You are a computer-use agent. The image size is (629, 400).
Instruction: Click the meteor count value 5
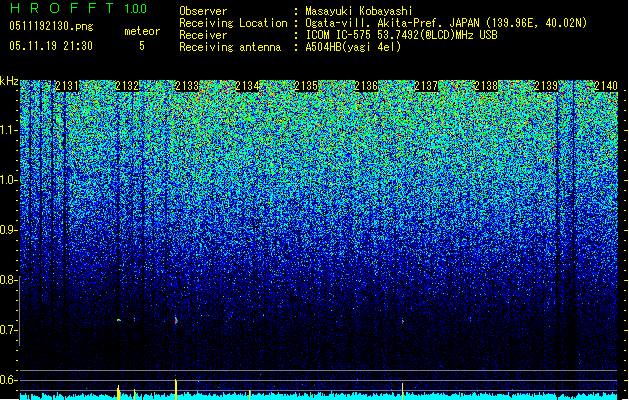(x=142, y=46)
